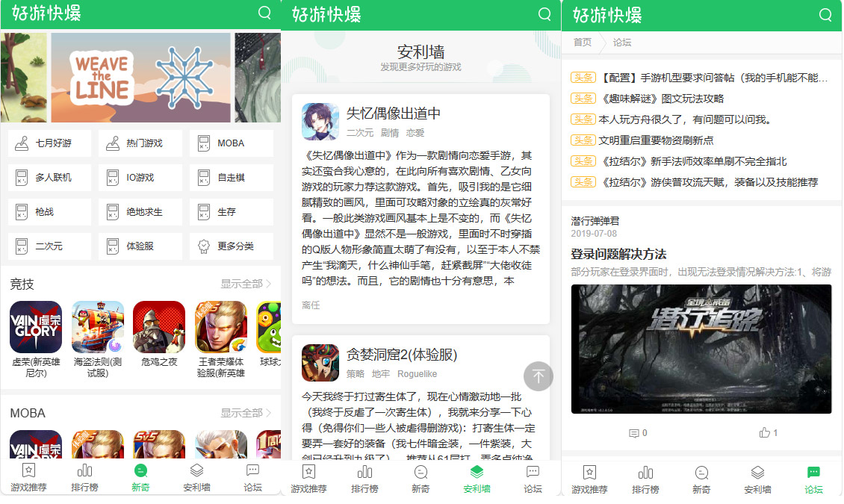Select the 体验服 category
Viewport: 844px width, 504px height.
[140, 246]
